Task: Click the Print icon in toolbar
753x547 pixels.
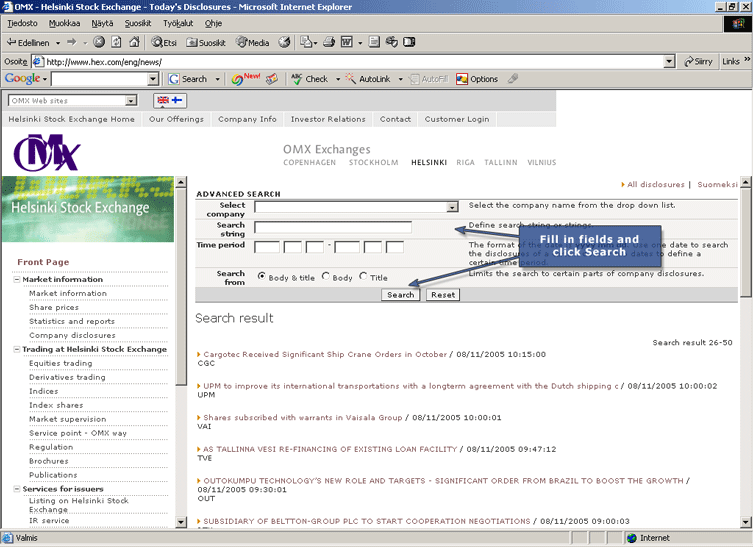Action: coord(329,42)
